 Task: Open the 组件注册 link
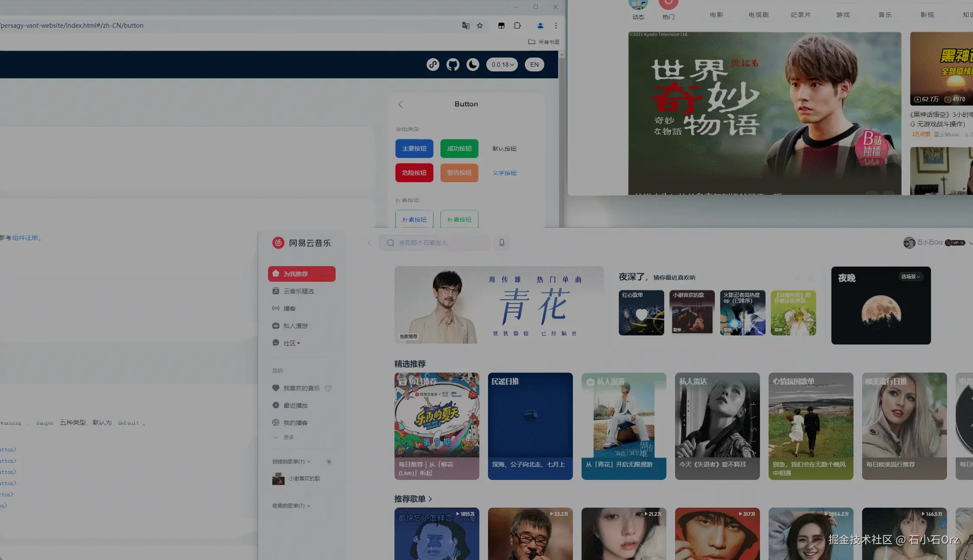[25, 238]
